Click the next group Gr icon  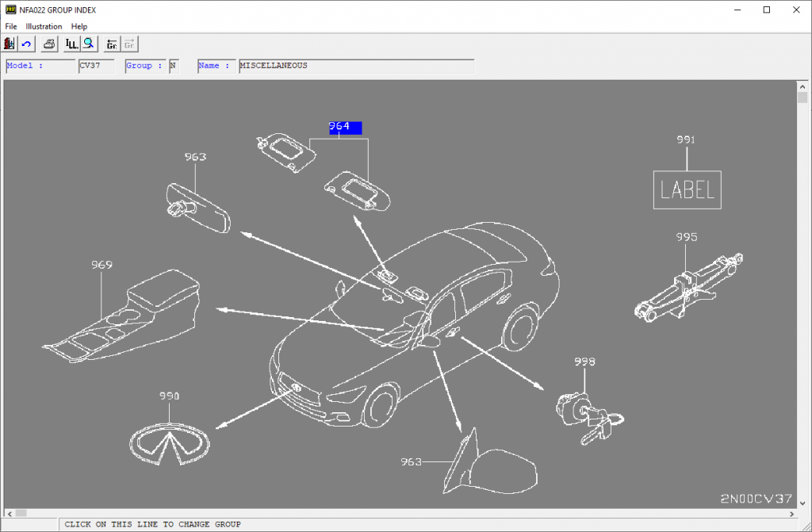pyautogui.click(x=128, y=44)
